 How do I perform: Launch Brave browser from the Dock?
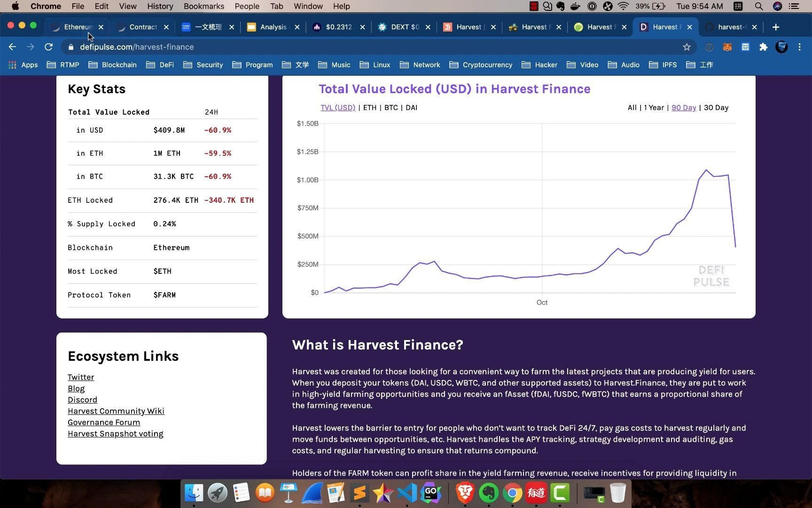(465, 493)
